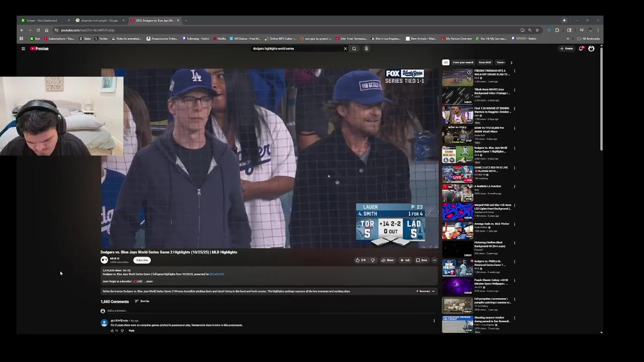
Task: Dislike the first comment
Action: (122, 330)
